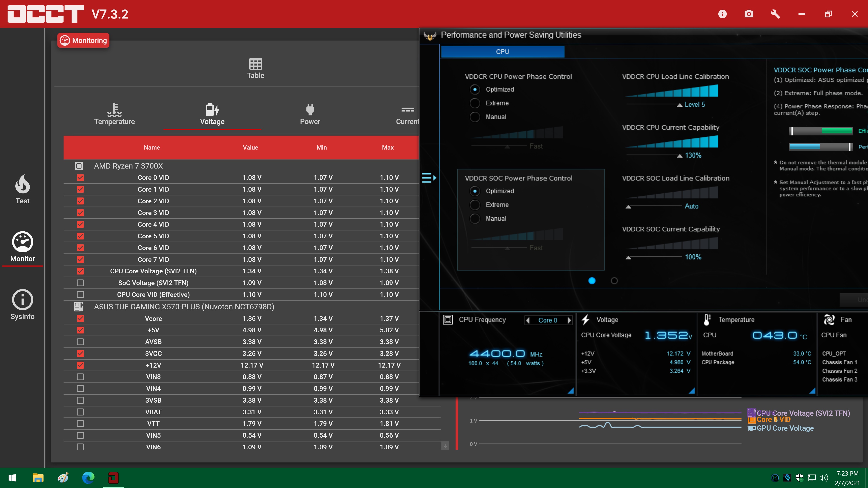
Task: Expand the Temperature panel corner arrow
Action: pos(812,390)
